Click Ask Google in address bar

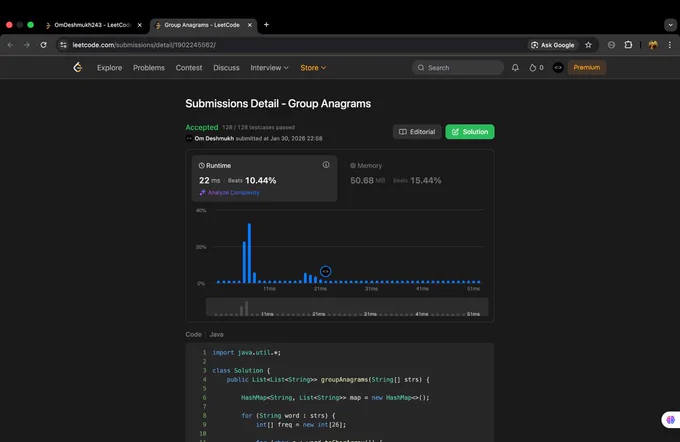(552, 45)
